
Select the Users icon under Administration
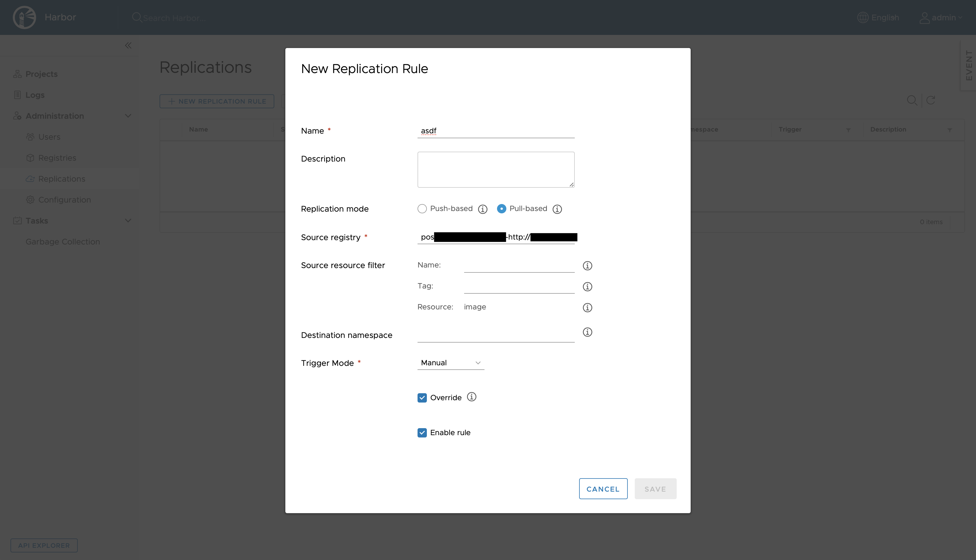click(x=31, y=137)
